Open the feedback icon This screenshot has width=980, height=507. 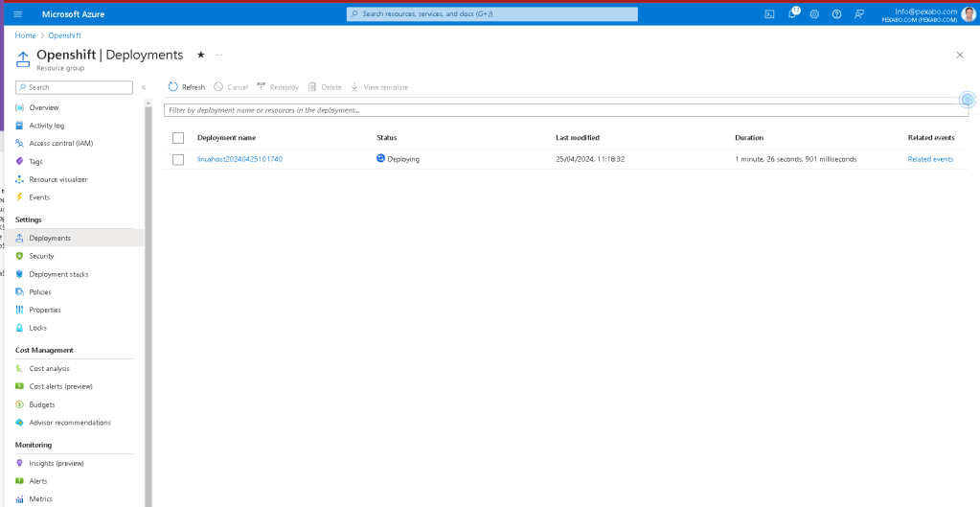click(x=859, y=13)
